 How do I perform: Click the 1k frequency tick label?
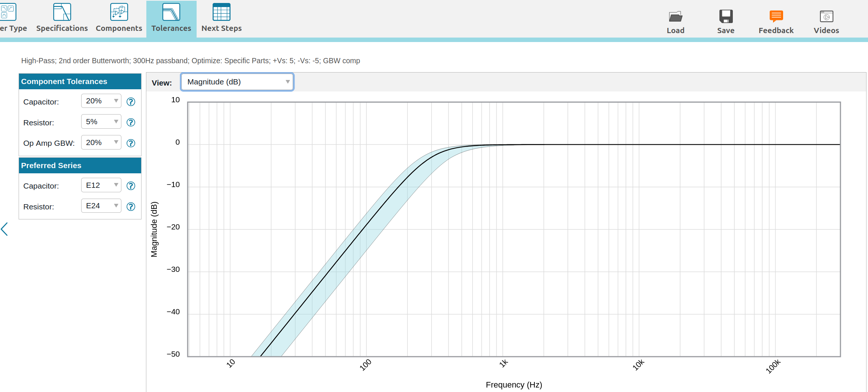[x=503, y=363]
